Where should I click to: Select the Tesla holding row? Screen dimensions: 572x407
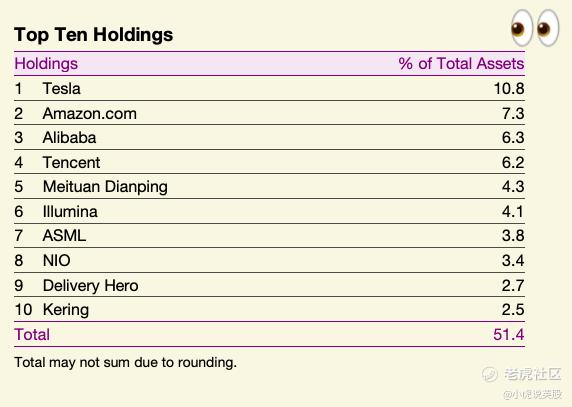pos(269,89)
